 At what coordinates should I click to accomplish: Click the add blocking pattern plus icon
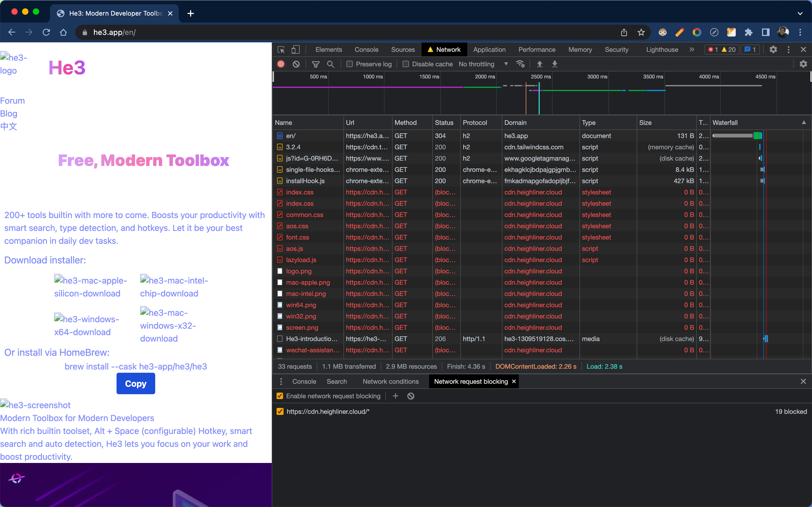pos(395,396)
